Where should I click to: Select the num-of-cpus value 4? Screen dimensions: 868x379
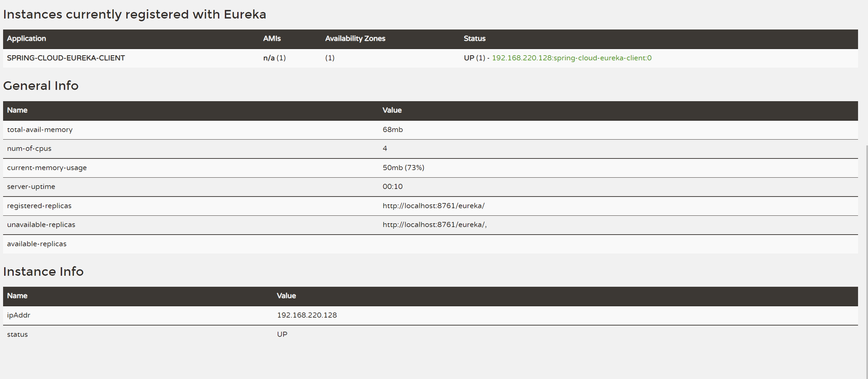click(x=385, y=149)
